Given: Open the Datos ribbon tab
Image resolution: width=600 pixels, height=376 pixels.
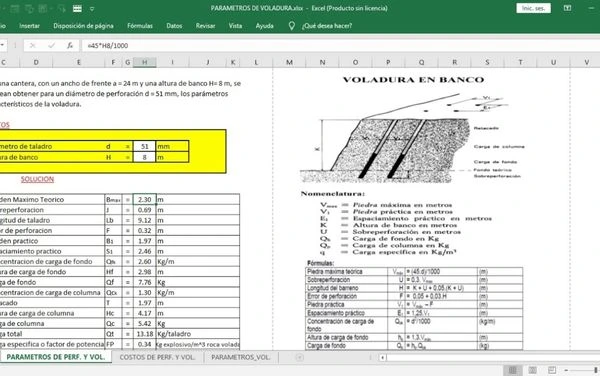Looking at the screenshot, I should (174, 26).
